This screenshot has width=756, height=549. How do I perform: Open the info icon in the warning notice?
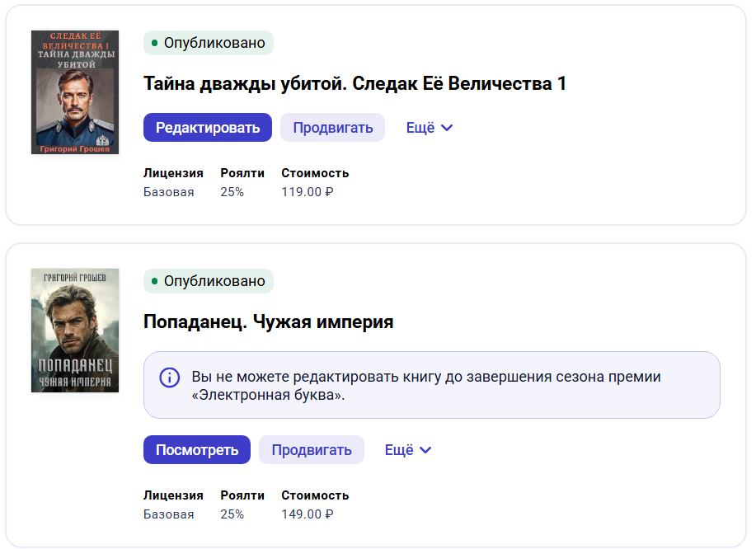tap(169, 378)
